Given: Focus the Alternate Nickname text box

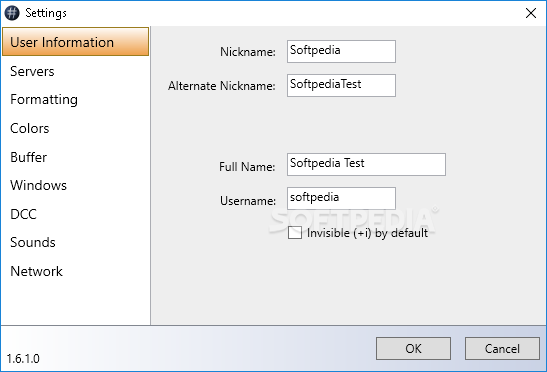Looking at the screenshot, I should point(341,85).
